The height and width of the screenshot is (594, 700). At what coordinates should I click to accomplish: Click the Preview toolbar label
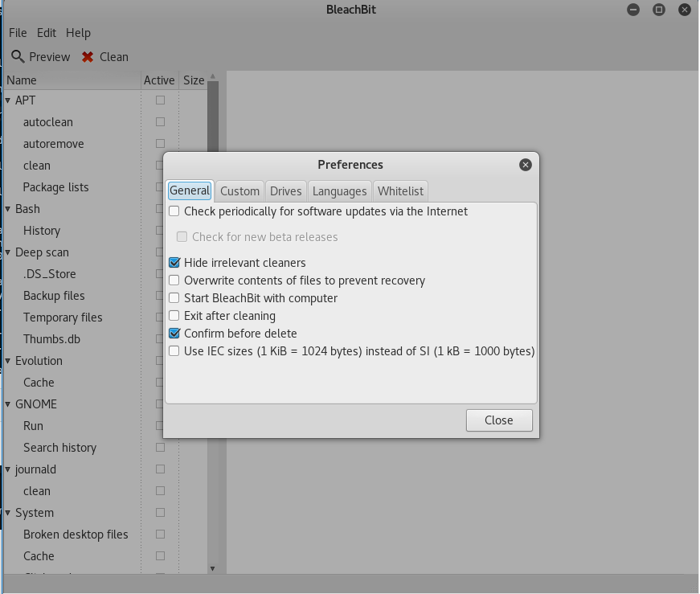click(50, 57)
